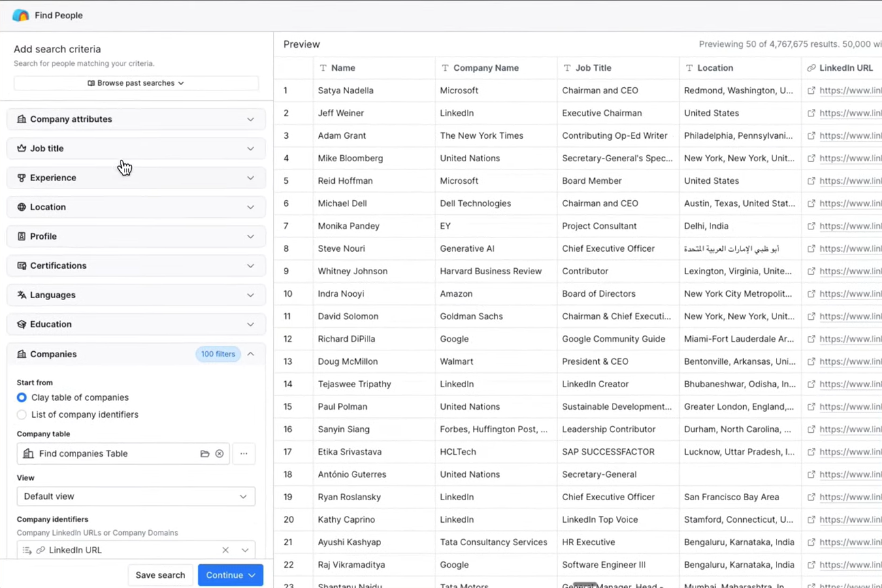Select the Goldman Sachs company cell
The image size is (882, 588).
pos(496,316)
